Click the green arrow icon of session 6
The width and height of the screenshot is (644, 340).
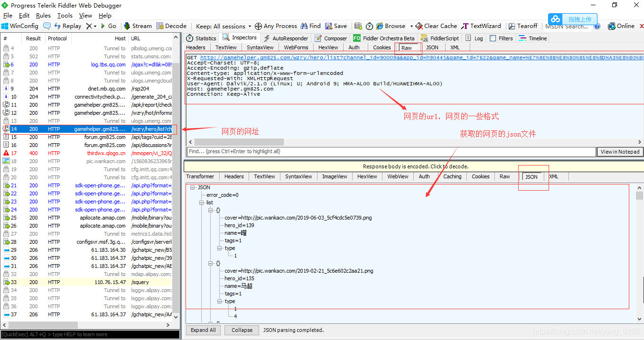pyautogui.click(x=6, y=64)
